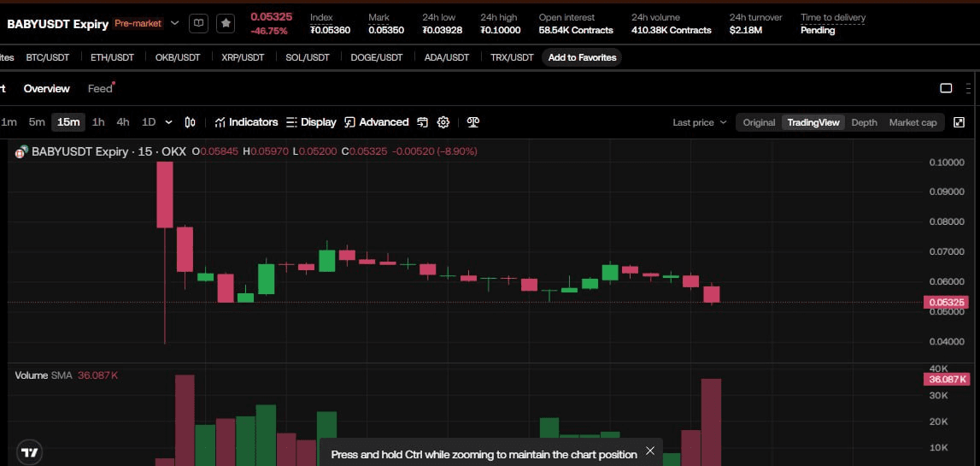The image size is (980, 466).
Task: Select the 1m timeframe
Action: coord(9,122)
